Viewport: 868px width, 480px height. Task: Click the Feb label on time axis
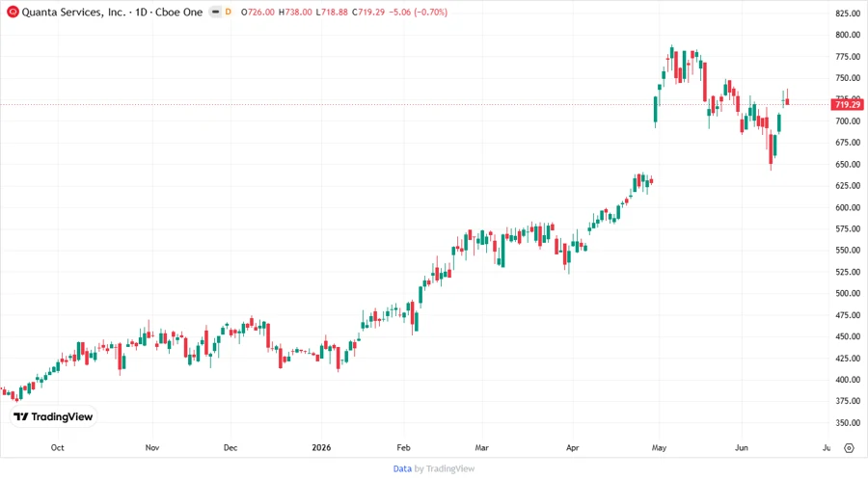(x=403, y=448)
